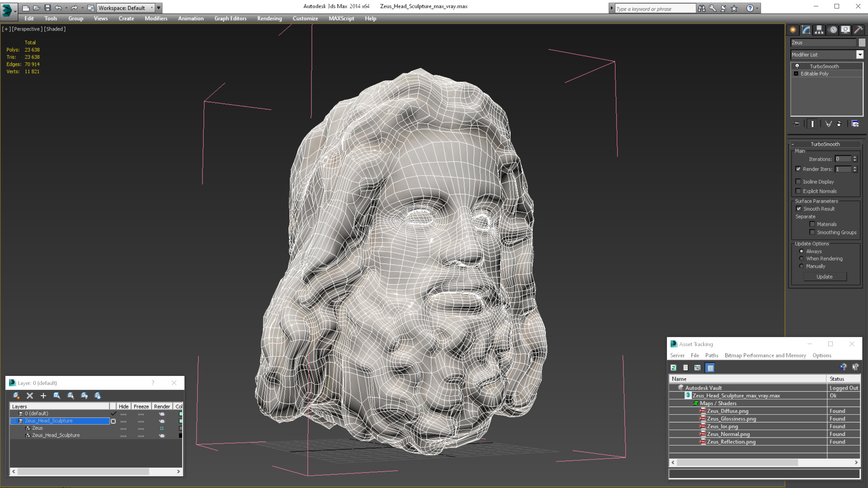Click the Undo arrow icon

click(58, 8)
